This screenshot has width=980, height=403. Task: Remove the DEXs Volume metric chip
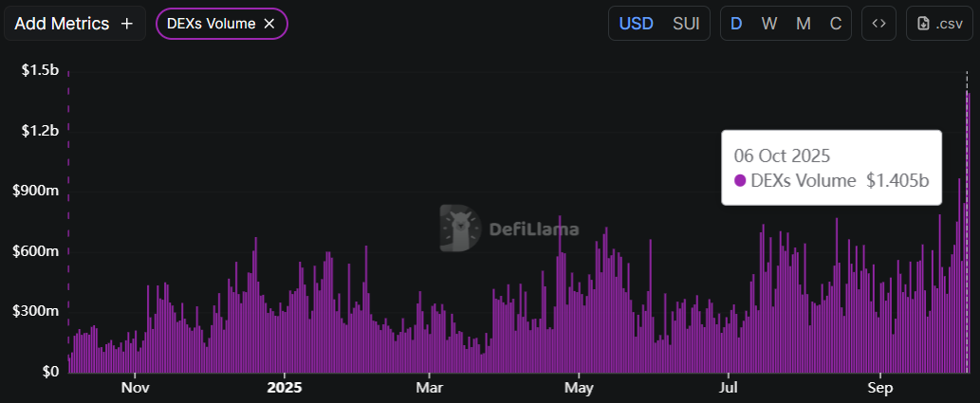[x=269, y=24]
